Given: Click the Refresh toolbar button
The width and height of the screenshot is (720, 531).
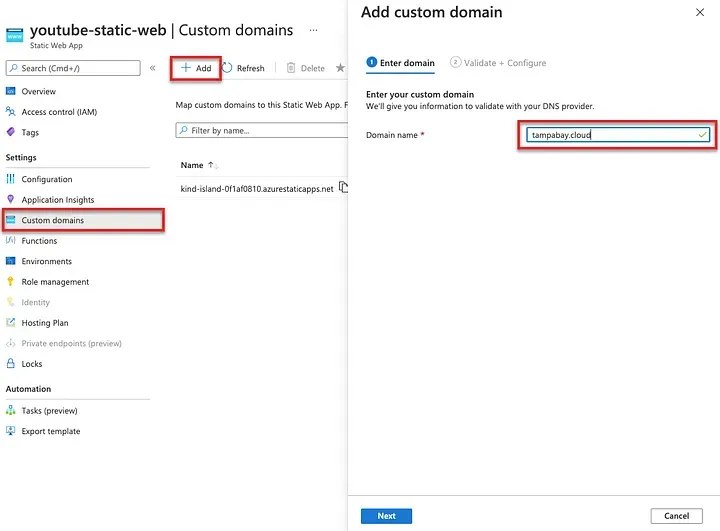Looking at the screenshot, I should tap(244, 68).
